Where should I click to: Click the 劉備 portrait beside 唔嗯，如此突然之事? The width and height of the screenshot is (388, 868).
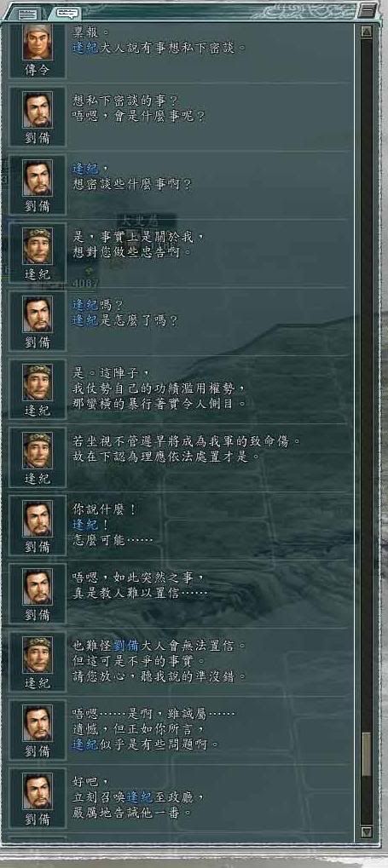click(38, 586)
